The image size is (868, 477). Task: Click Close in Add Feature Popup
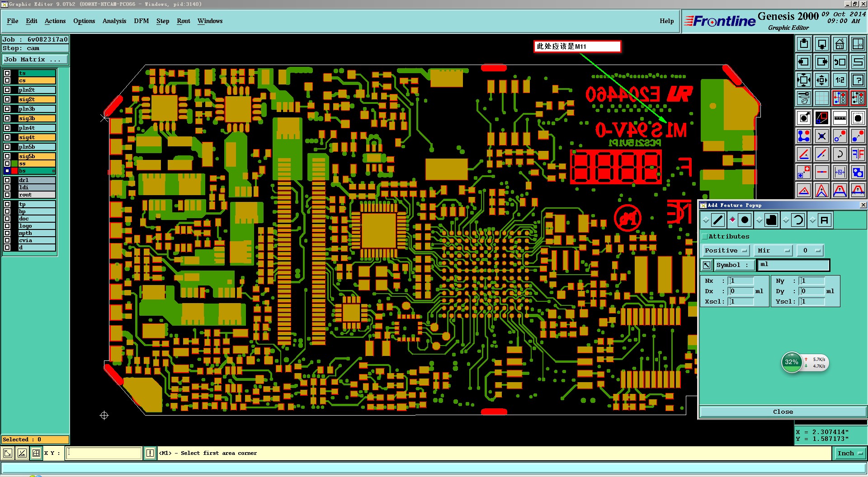click(783, 412)
